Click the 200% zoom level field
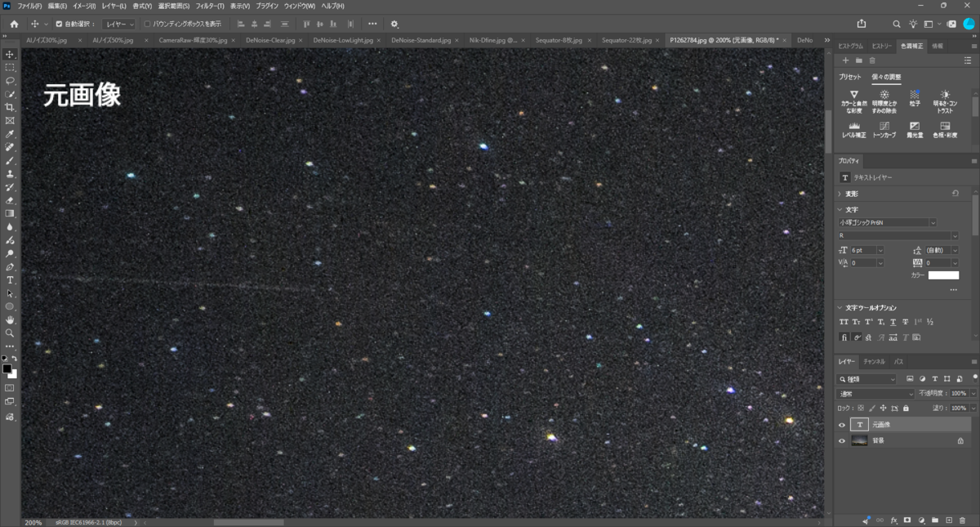This screenshot has height=527, width=980. 33,522
